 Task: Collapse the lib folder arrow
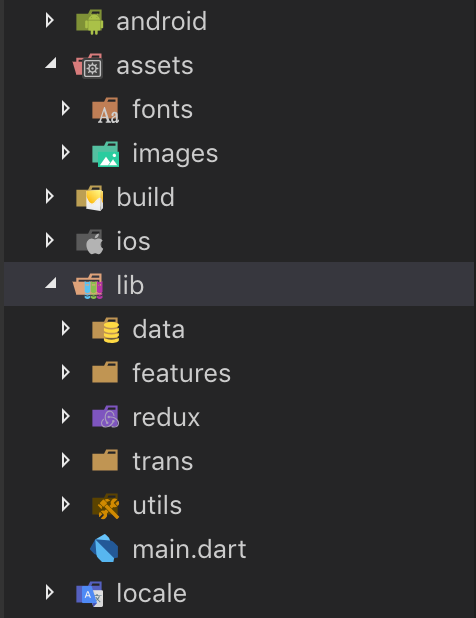[x=50, y=283]
